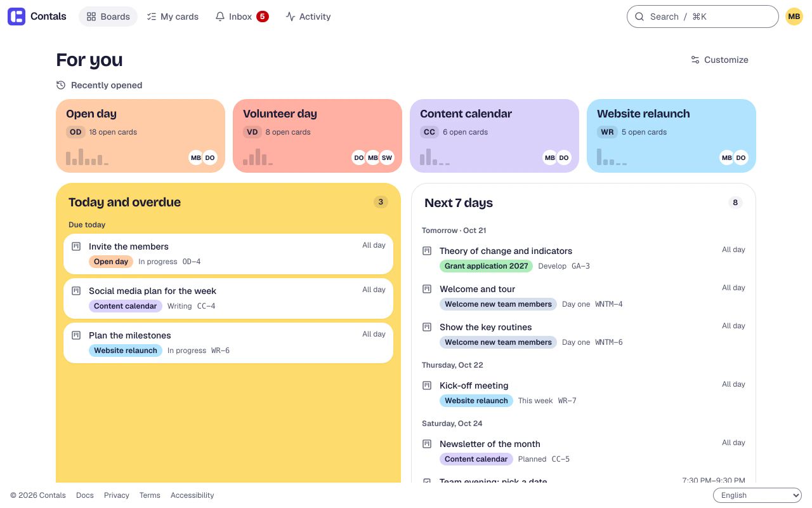Click the "Recently opened" heading text
The width and height of the screenshot is (812, 508).
tap(107, 85)
